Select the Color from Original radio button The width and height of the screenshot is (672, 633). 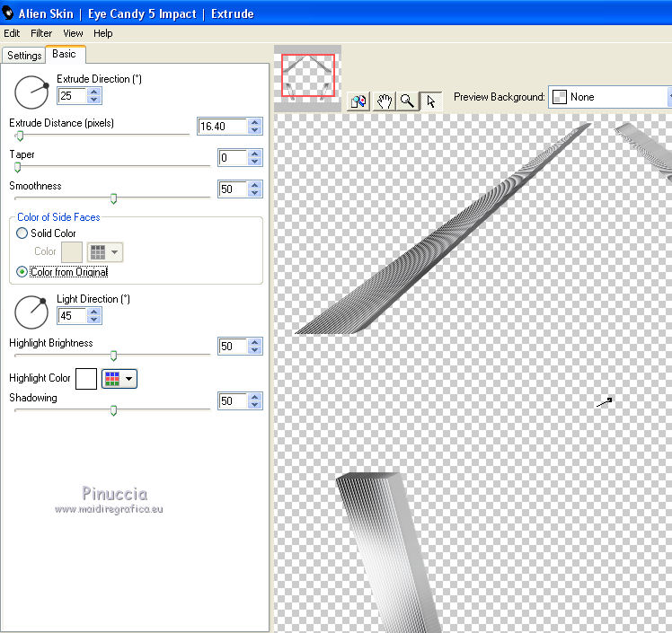[x=22, y=271]
